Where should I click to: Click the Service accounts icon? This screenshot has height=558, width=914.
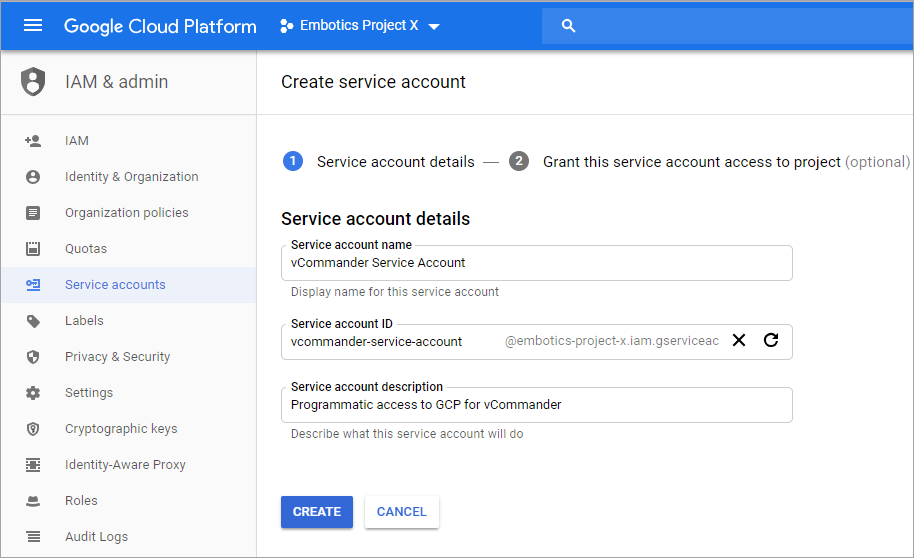[33, 285]
